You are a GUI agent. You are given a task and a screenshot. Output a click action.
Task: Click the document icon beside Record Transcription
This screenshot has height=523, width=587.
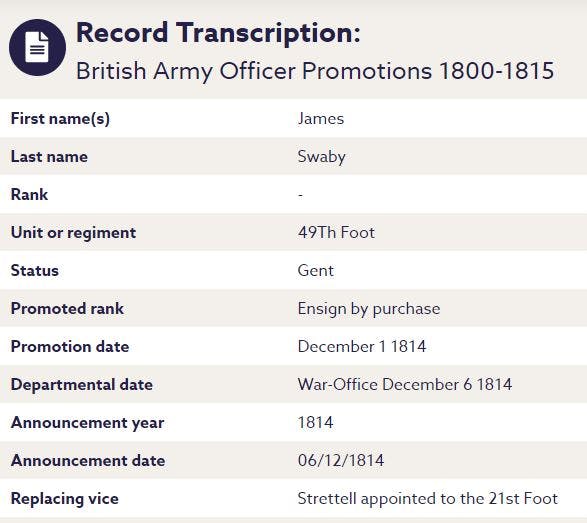click(37, 48)
